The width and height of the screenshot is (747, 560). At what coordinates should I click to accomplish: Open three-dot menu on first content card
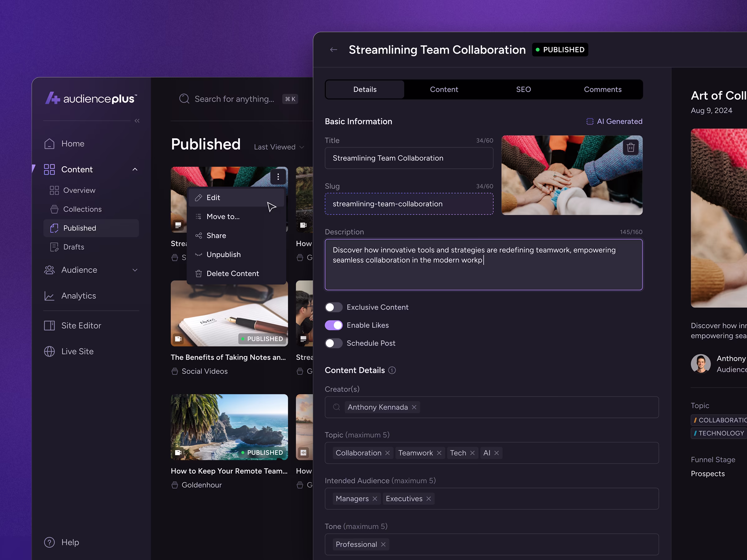click(x=278, y=176)
